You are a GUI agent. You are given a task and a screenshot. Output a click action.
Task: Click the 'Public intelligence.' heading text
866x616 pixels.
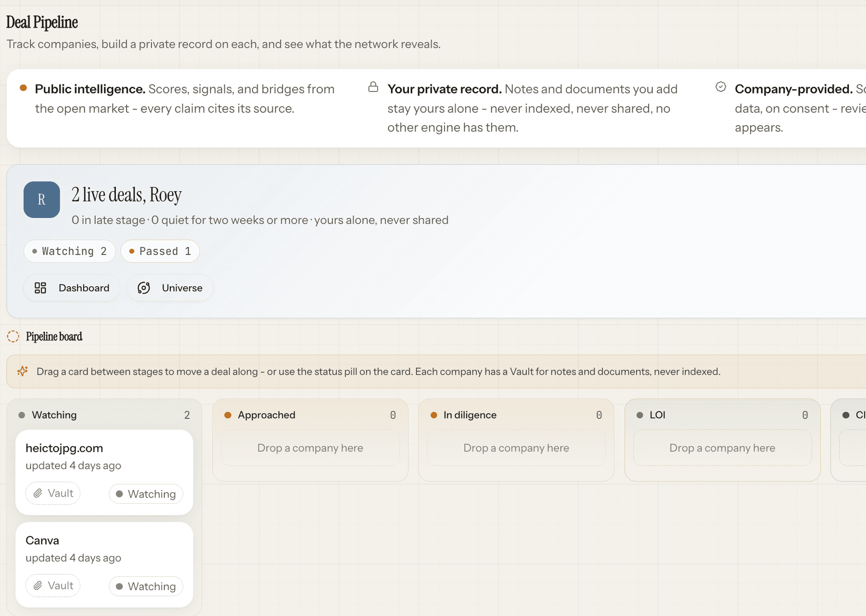[90, 89]
